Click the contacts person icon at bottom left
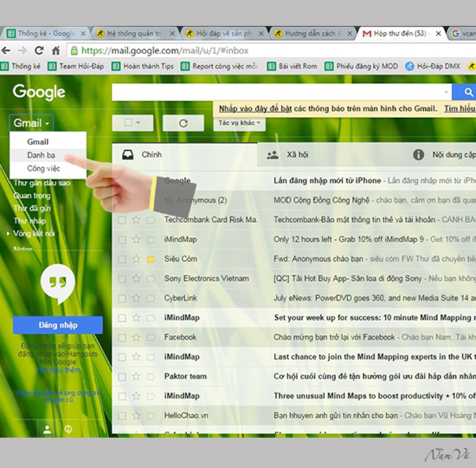Screen dimensions: 476x468 [x=47, y=429]
